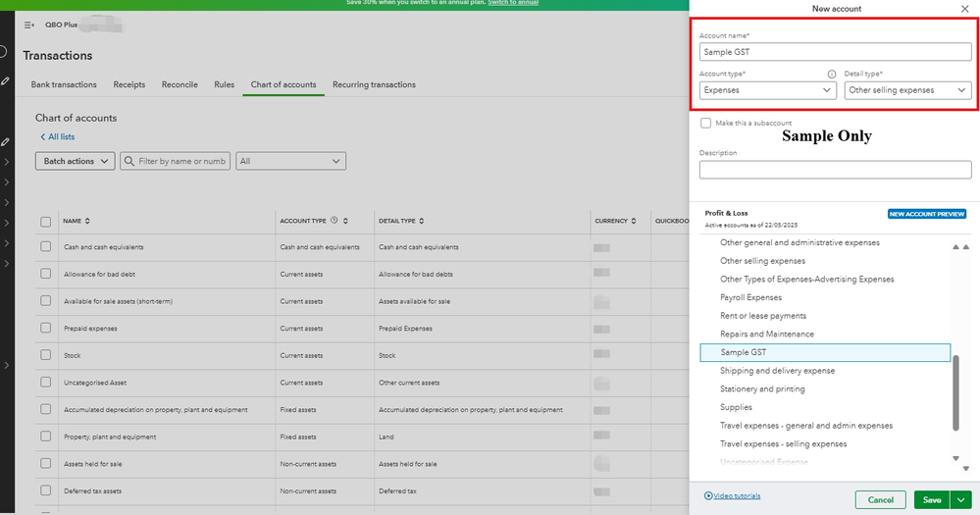This screenshot has width=980, height=515.
Task: Click the account preview list scrollbar thumb
Action: coord(955,393)
